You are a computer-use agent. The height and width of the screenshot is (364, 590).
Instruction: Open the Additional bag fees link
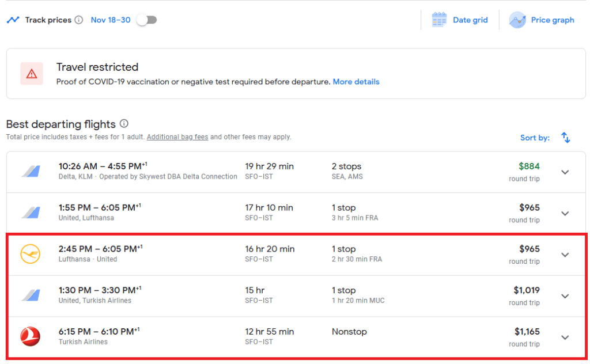[177, 137]
